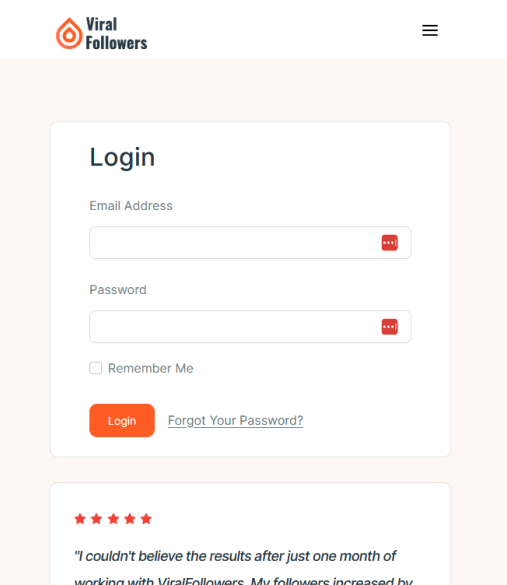
Task: Open password manager icon in Email Address field
Action: 389,243
